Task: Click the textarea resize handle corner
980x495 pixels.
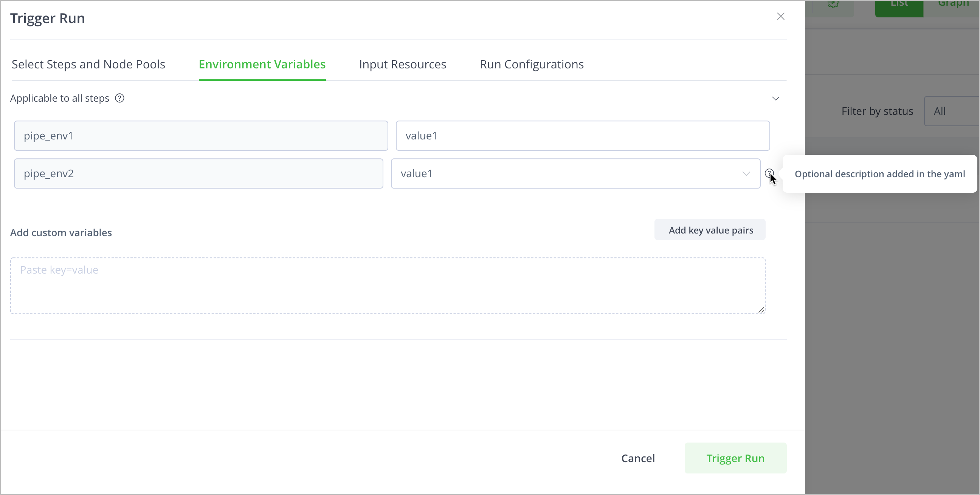Action: (761, 310)
